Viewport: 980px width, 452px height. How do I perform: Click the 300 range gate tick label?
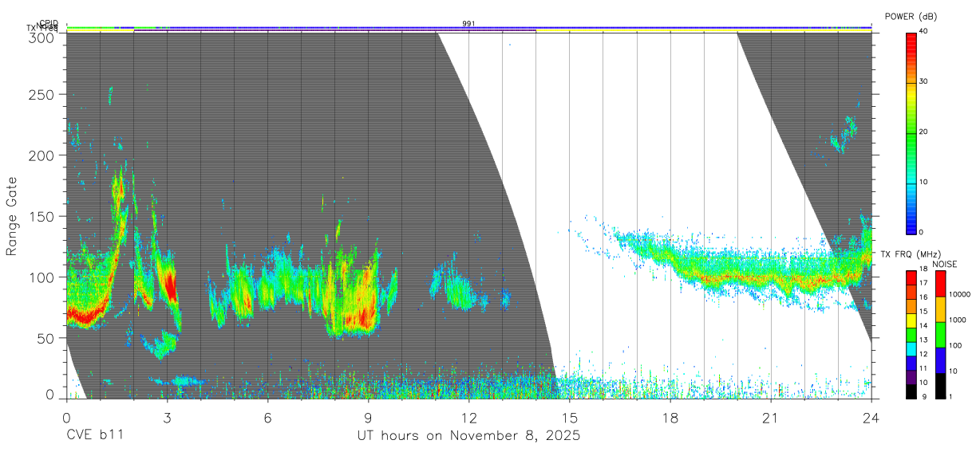point(42,37)
